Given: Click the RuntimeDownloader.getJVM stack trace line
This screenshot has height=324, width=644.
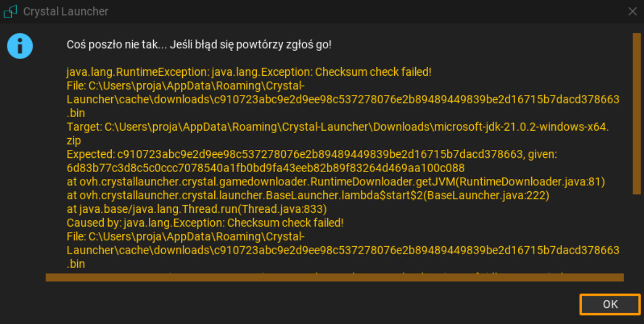Looking at the screenshot, I should [335, 182].
